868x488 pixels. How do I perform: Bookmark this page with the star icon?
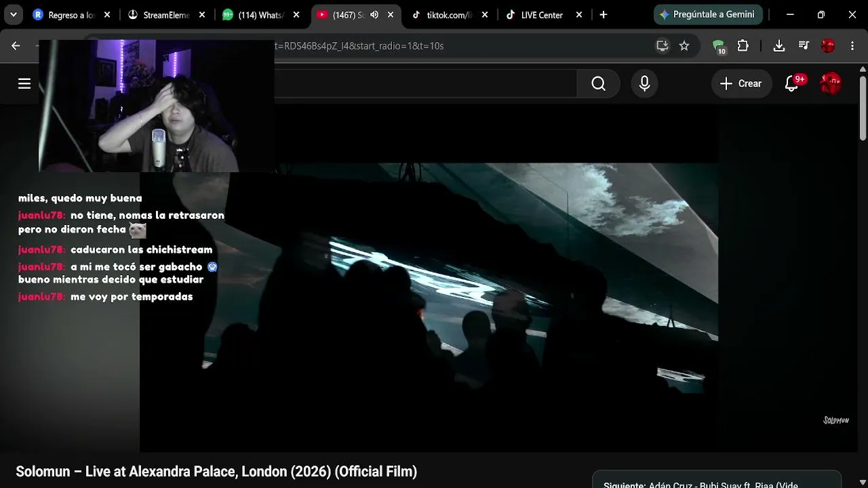684,45
